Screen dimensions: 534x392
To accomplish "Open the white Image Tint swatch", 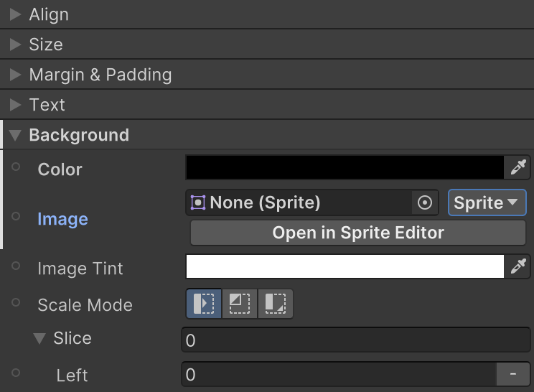I will tap(345, 266).
